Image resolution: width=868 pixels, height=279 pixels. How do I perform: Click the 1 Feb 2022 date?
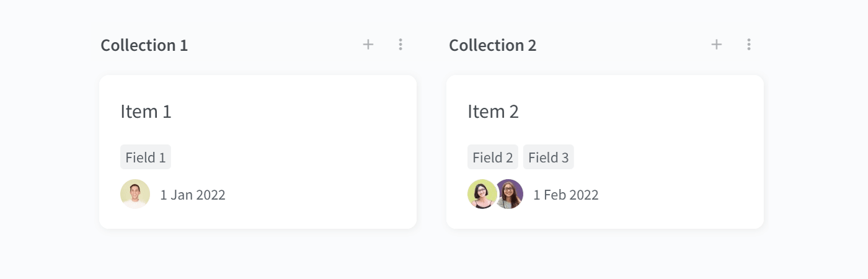[x=566, y=195]
